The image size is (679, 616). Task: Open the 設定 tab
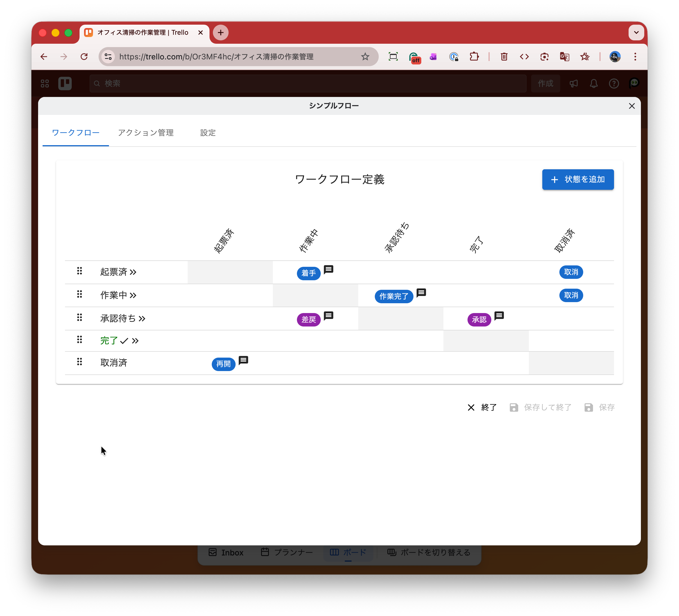pyautogui.click(x=208, y=133)
